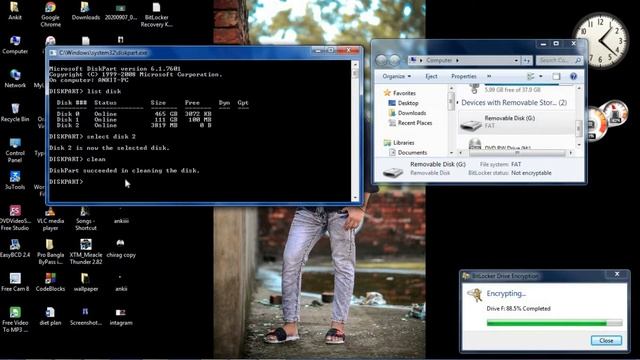Image resolution: width=640 pixels, height=360 pixels.
Task: Open the Network desktop icon
Action: tap(15, 79)
